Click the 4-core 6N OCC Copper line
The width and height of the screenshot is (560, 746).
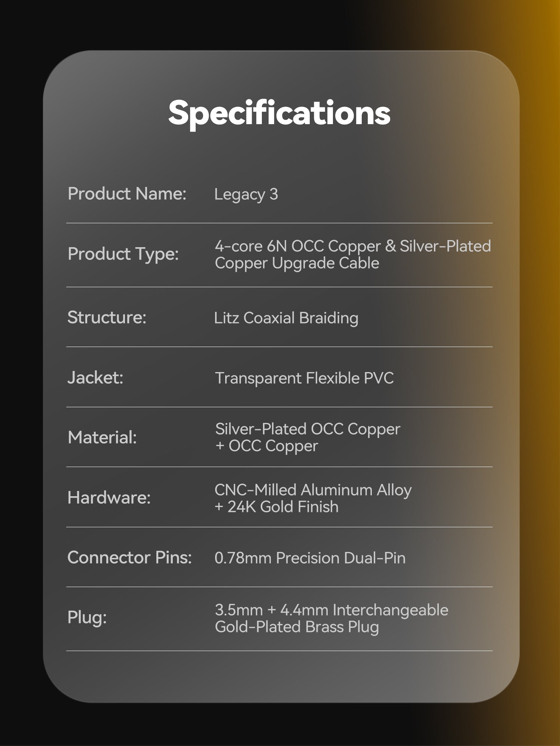tap(352, 246)
